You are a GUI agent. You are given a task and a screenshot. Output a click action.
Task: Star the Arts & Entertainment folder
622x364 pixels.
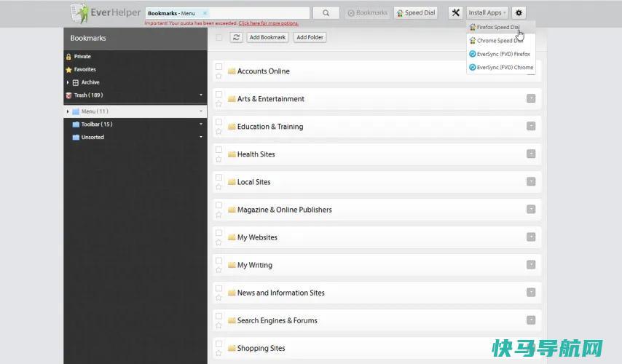[219, 103]
